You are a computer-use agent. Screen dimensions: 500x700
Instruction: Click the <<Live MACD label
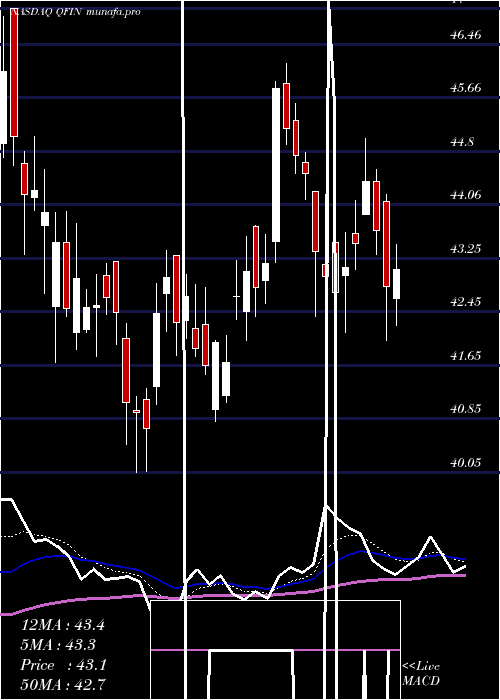tap(421, 674)
